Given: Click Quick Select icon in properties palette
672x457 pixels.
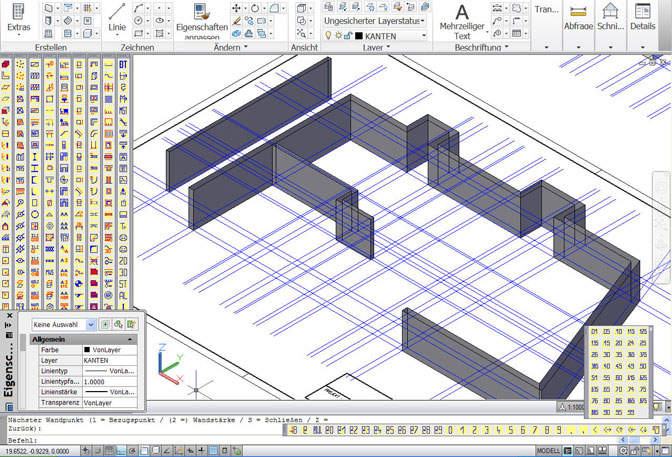Looking at the screenshot, I should tap(132, 325).
